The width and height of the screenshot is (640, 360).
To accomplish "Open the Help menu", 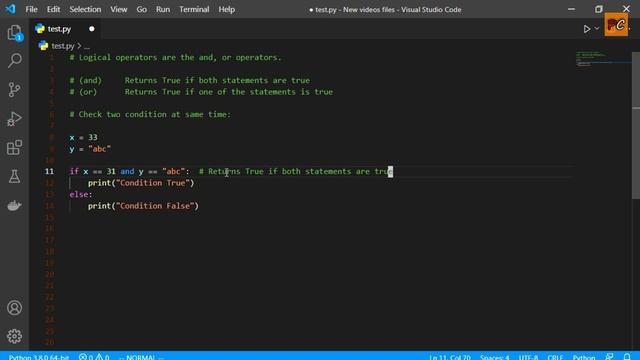I will pyautogui.click(x=226, y=9).
